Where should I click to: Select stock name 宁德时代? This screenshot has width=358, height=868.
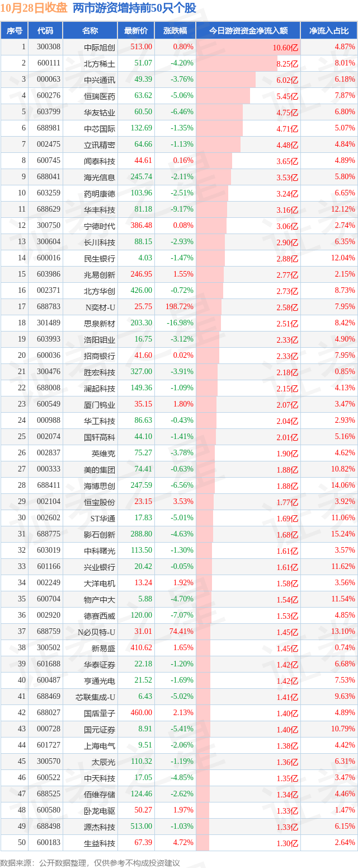click(x=100, y=226)
